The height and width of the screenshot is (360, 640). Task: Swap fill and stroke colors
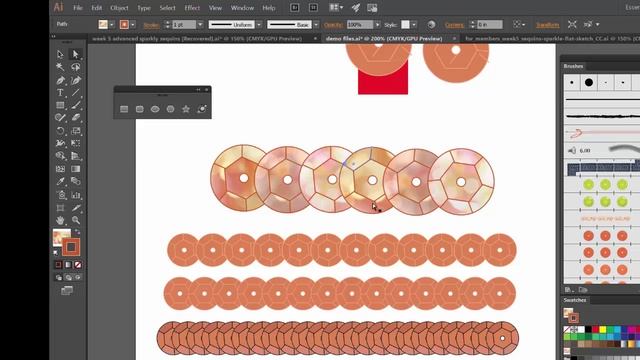77,232
